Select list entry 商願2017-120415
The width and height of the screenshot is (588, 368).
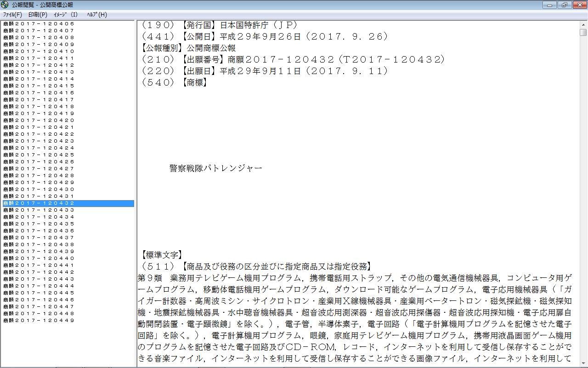(x=39, y=86)
